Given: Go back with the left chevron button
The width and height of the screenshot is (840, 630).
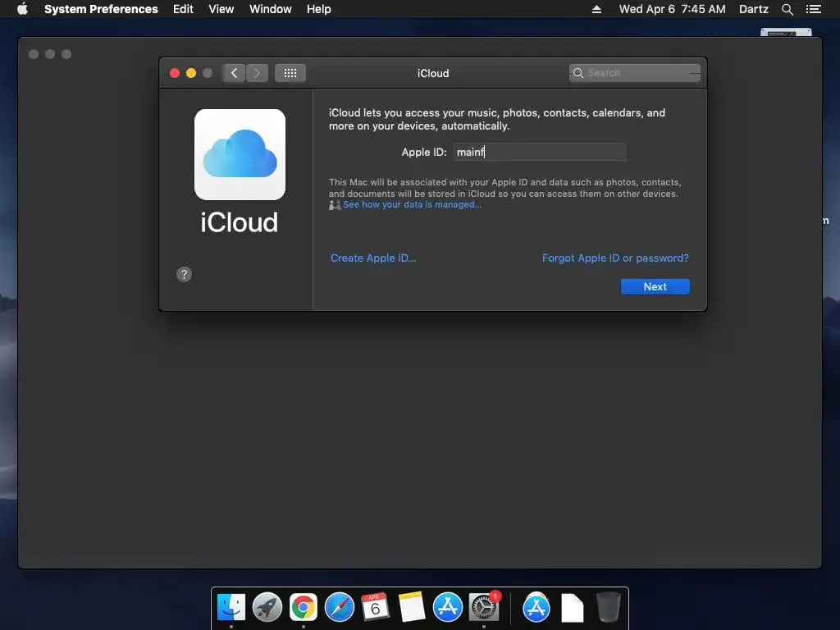Looking at the screenshot, I should [x=234, y=73].
